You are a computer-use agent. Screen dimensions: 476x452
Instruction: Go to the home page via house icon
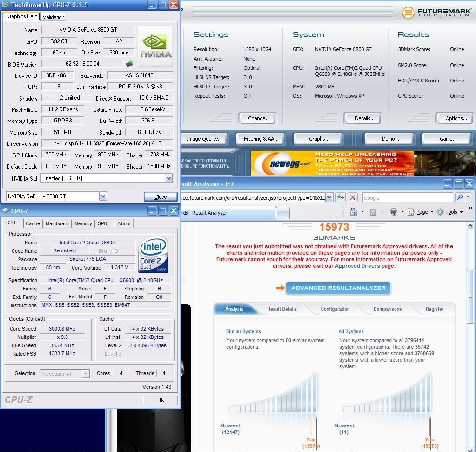(x=353, y=212)
